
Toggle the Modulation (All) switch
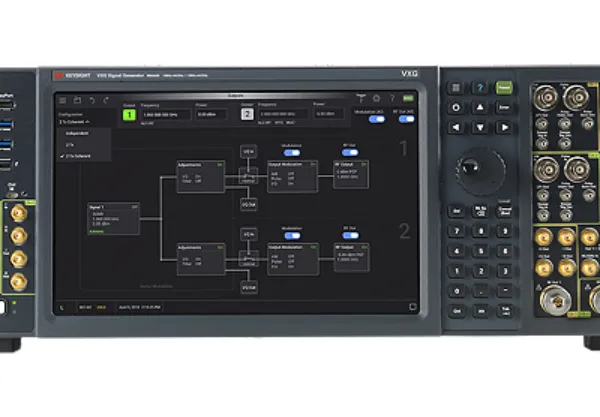coord(377,119)
